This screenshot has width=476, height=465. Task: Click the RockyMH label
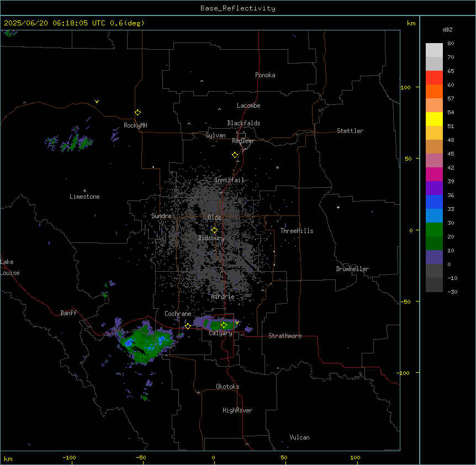coord(135,125)
